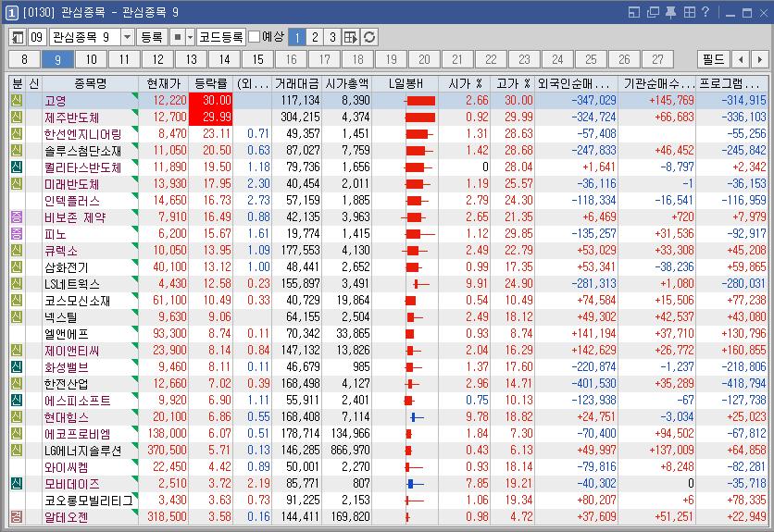Expand the 관심종목 9 dropdown
This screenshot has height=532, width=774.
128,37
